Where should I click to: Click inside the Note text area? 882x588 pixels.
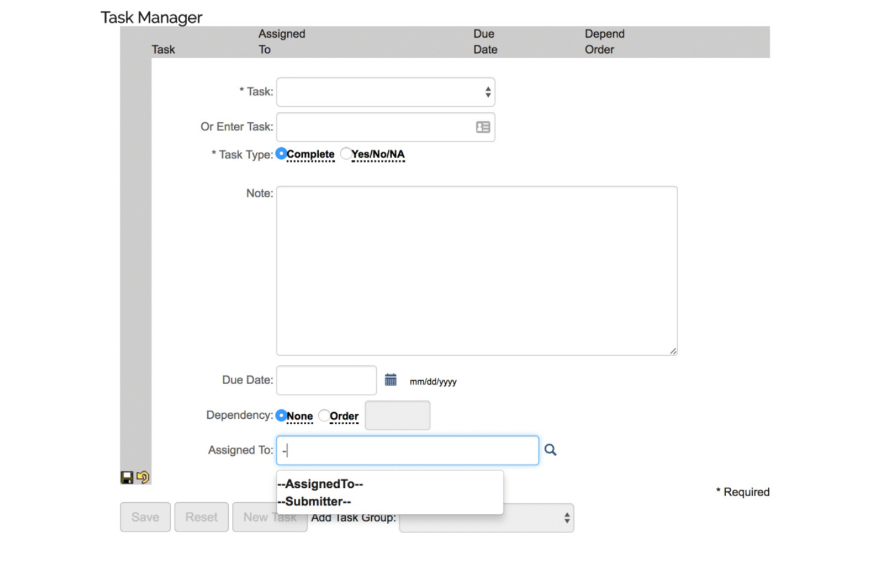(477, 271)
